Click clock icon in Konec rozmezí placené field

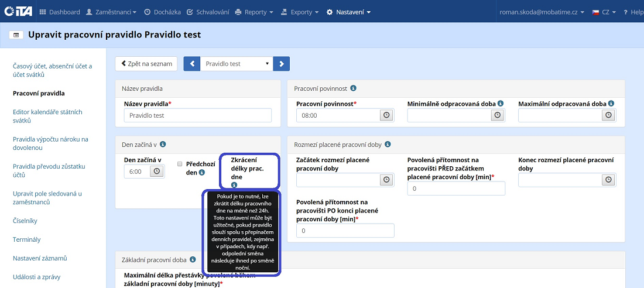click(608, 180)
